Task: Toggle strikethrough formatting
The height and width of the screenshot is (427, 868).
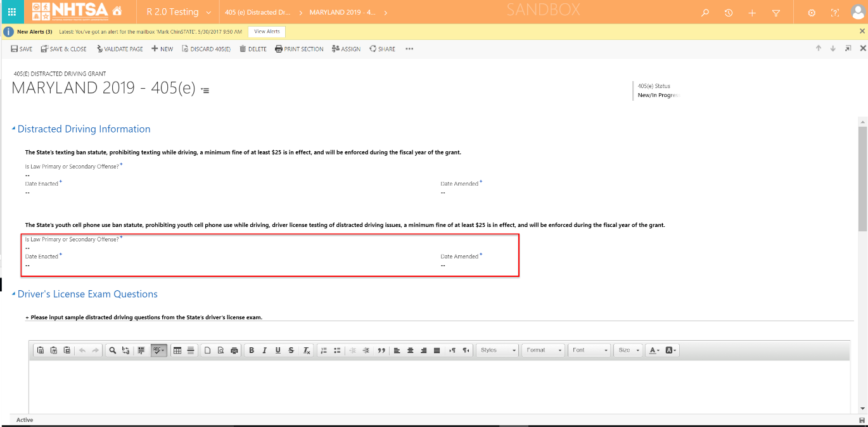Action: (x=291, y=350)
